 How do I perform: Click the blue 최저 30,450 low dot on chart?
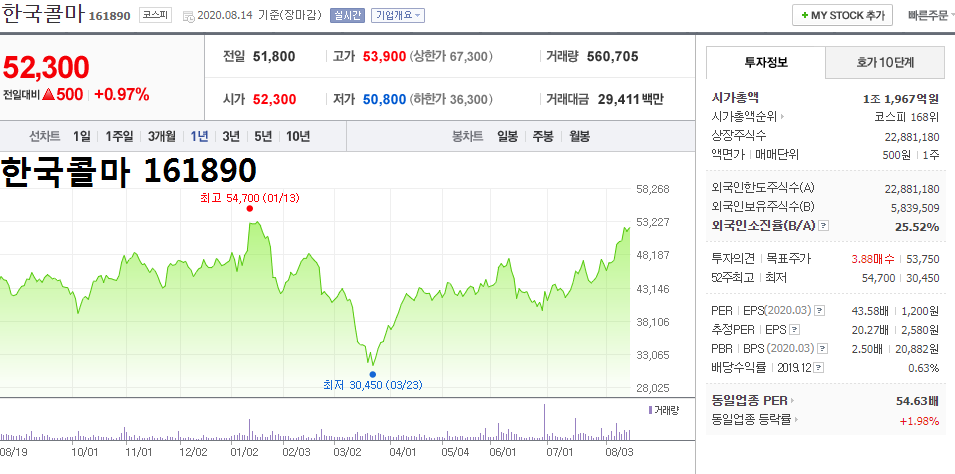click(372, 375)
